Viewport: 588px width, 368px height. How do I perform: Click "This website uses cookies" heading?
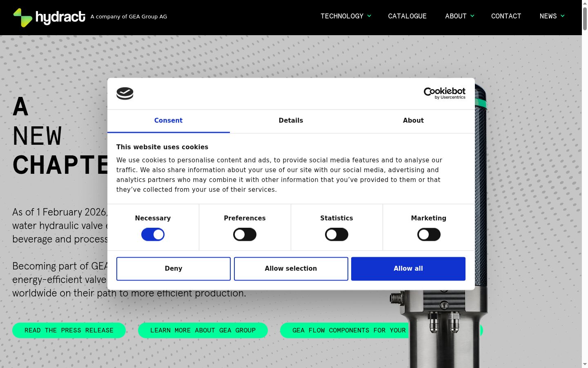[162, 147]
